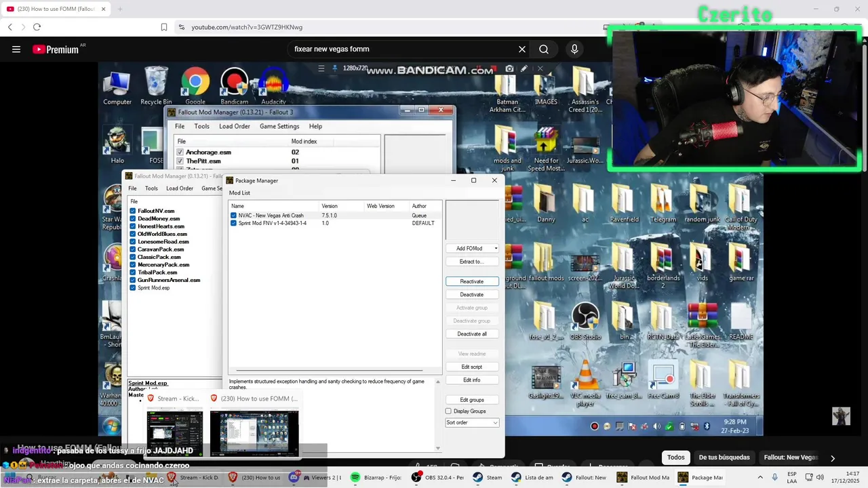868x488 pixels.
Task: Toggle HonestHearts.esm plugin checkbox
Action: coord(133,226)
